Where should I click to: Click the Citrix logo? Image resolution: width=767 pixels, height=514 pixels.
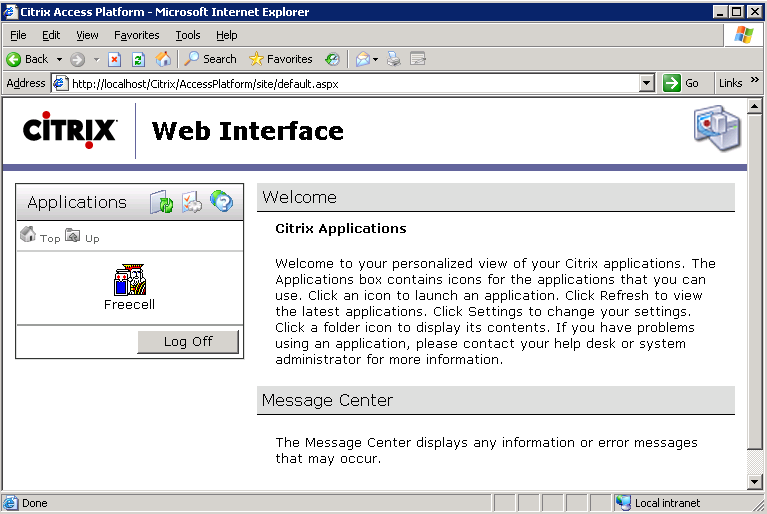(69, 130)
